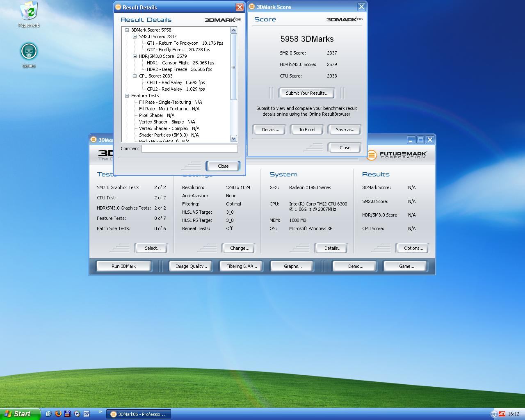Click main 3DMark06 window title icon
The height and width of the screenshot is (420, 525).
[94, 139]
